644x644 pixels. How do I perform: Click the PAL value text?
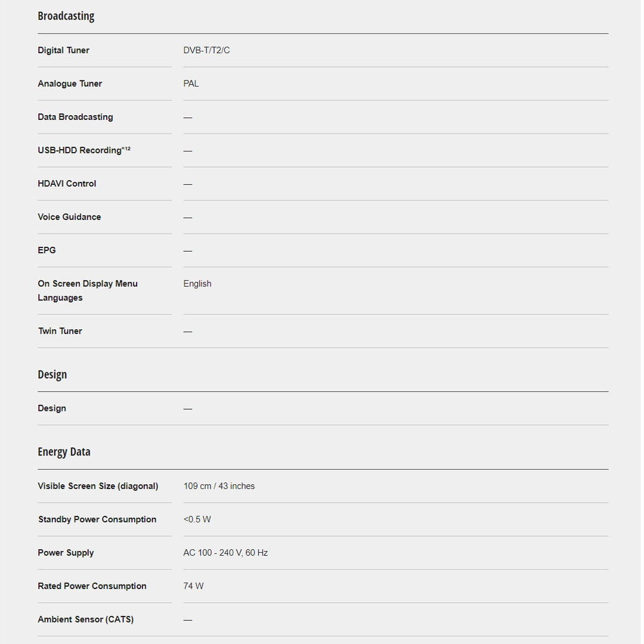point(191,84)
